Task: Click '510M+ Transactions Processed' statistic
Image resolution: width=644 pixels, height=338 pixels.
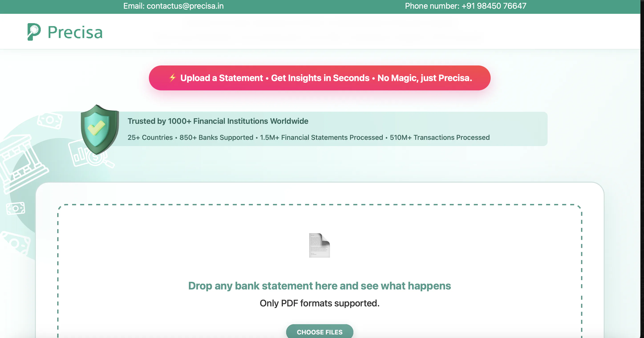Action: [439, 137]
